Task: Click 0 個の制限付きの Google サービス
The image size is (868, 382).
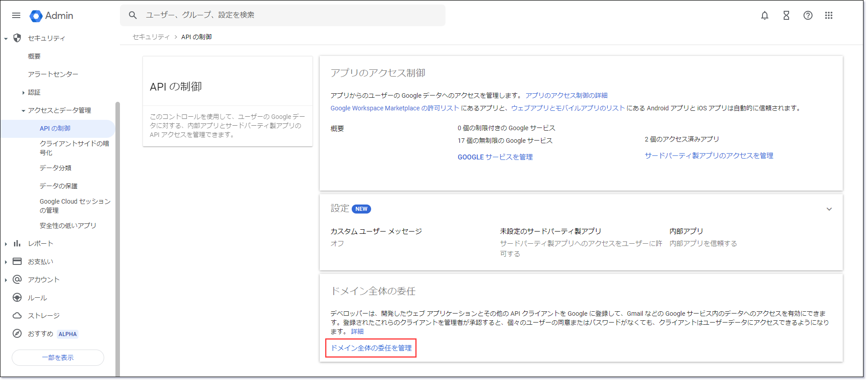Action: tap(506, 128)
